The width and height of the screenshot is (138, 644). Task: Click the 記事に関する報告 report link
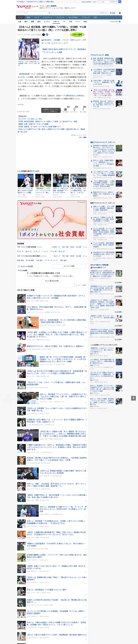click(x=23, y=112)
